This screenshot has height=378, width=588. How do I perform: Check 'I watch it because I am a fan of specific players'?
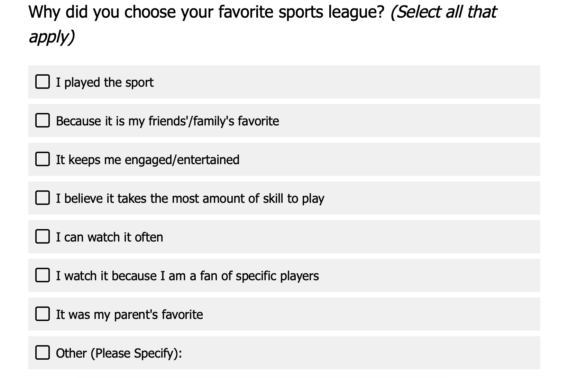click(42, 276)
